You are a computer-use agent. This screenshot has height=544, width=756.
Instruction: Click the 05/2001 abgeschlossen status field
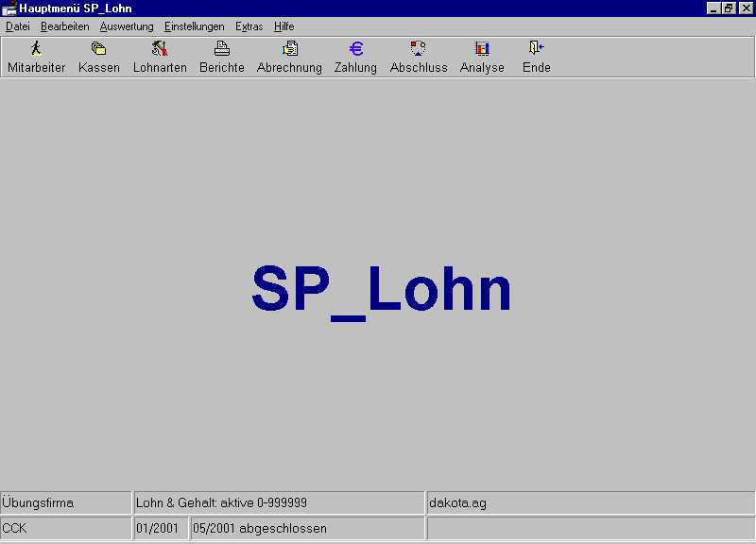[x=307, y=529]
